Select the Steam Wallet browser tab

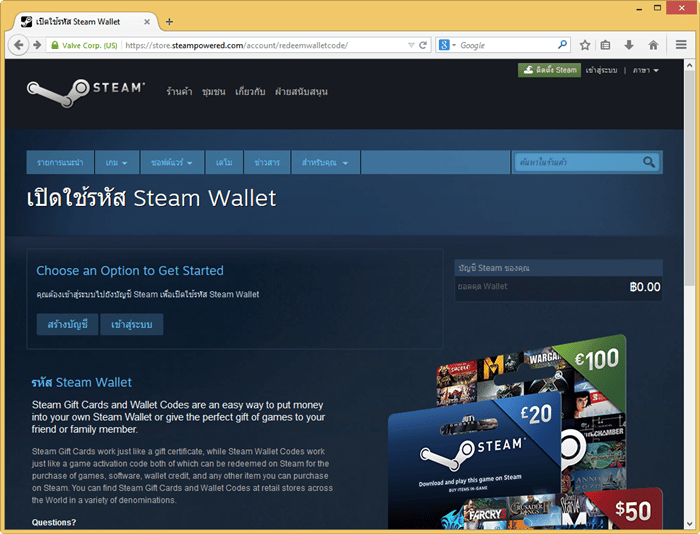[x=87, y=21]
